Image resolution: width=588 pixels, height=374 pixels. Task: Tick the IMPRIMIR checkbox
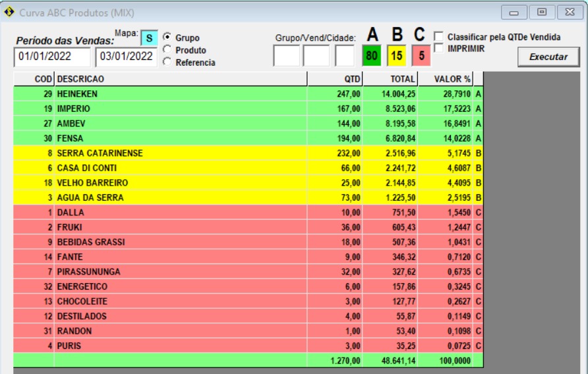pyautogui.click(x=438, y=49)
